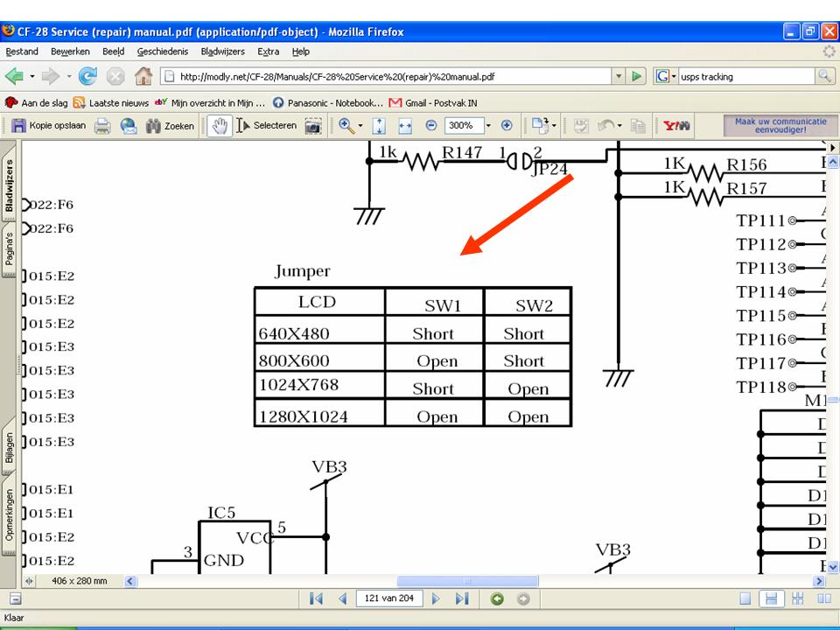Click the Fit Width icon
The height and width of the screenshot is (630, 840).
(405, 126)
